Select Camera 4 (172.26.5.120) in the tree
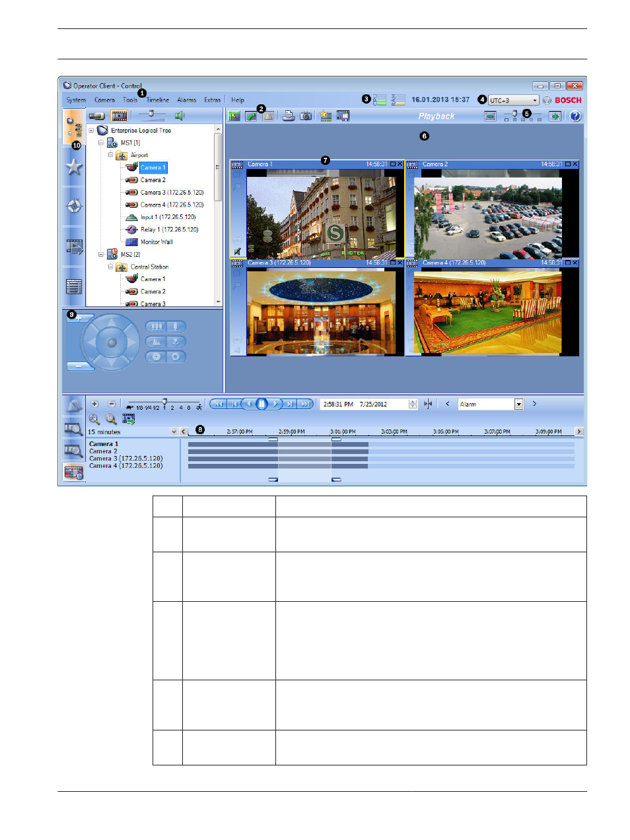Screen dimensions: 630x840 pyautogui.click(x=172, y=205)
